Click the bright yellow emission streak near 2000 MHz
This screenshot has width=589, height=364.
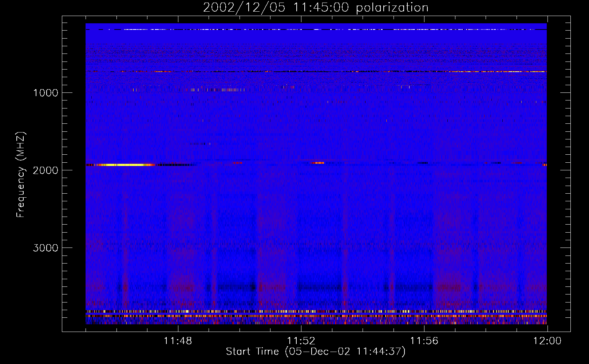(126, 165)
